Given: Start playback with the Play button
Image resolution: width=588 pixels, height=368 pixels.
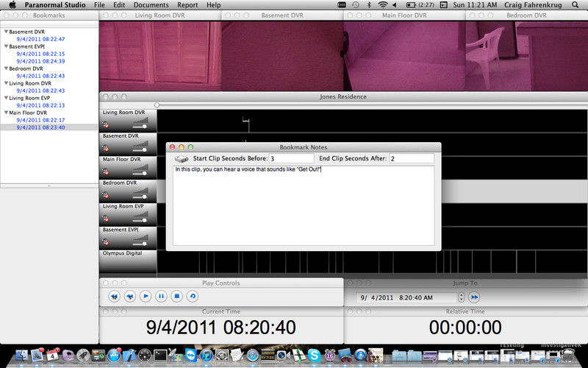Looking at the screenshot, I should [x=146, y=297].
